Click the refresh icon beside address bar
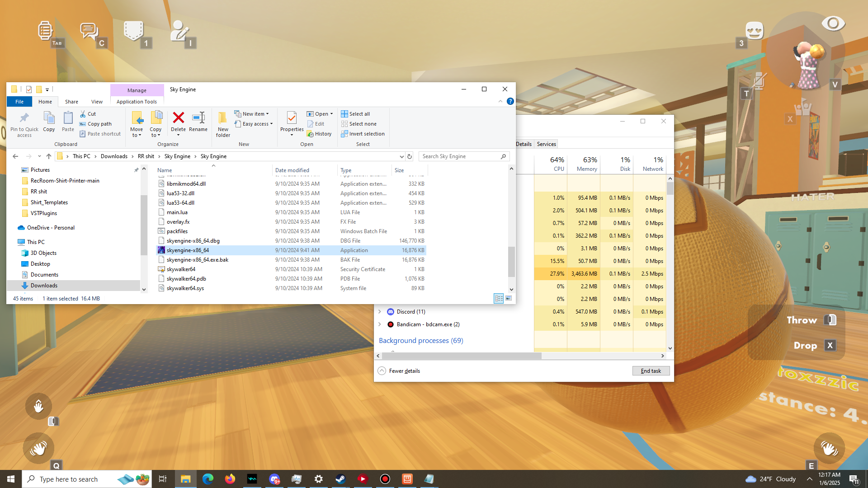This screenshot has width=868, height=488. (x=410, y=156)
